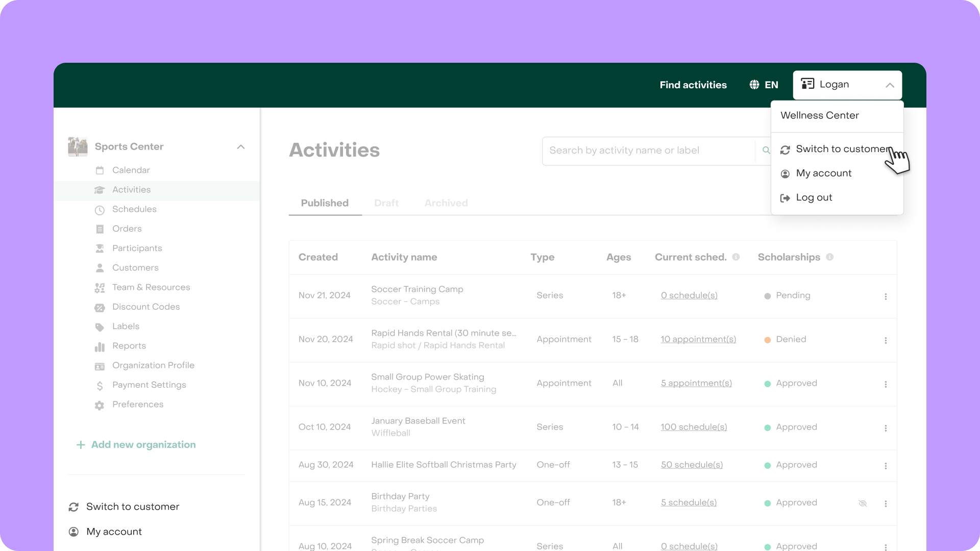The image size is (980, 551).
Task: Select Log out from account menu
Action: [814, 198]
